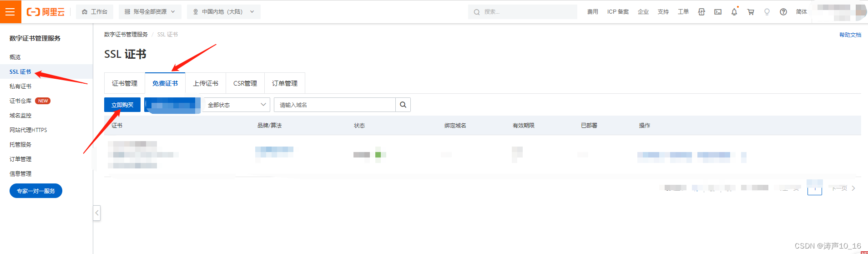Collapse the sidebar with the chevron handle
This screenshot has height=254, width=868.
point(97,213)
